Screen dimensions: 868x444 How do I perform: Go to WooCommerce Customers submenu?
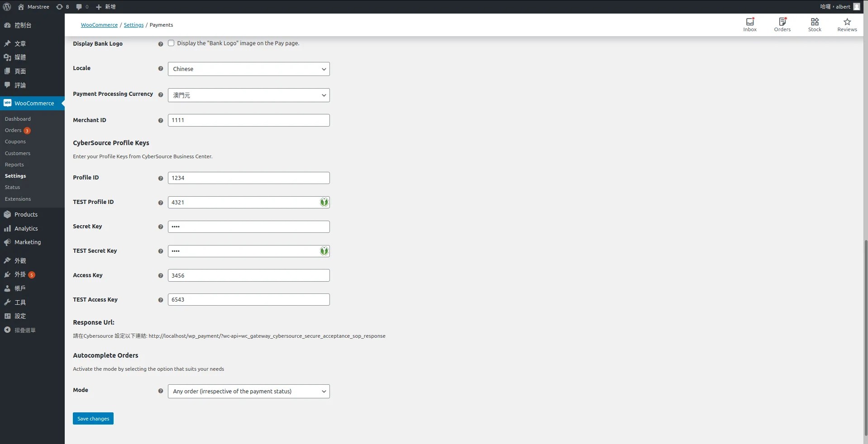click(x=17, y=153)
